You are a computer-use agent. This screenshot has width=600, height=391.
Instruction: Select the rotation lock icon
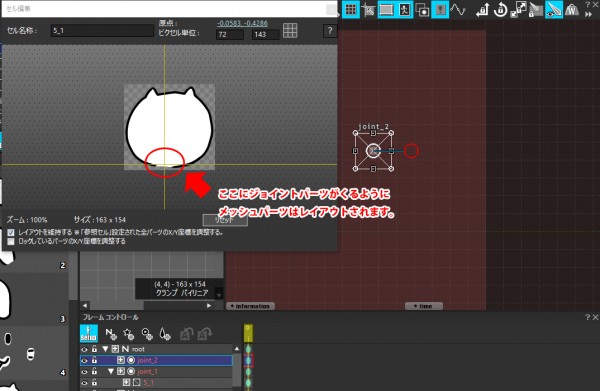coord(500,10)
